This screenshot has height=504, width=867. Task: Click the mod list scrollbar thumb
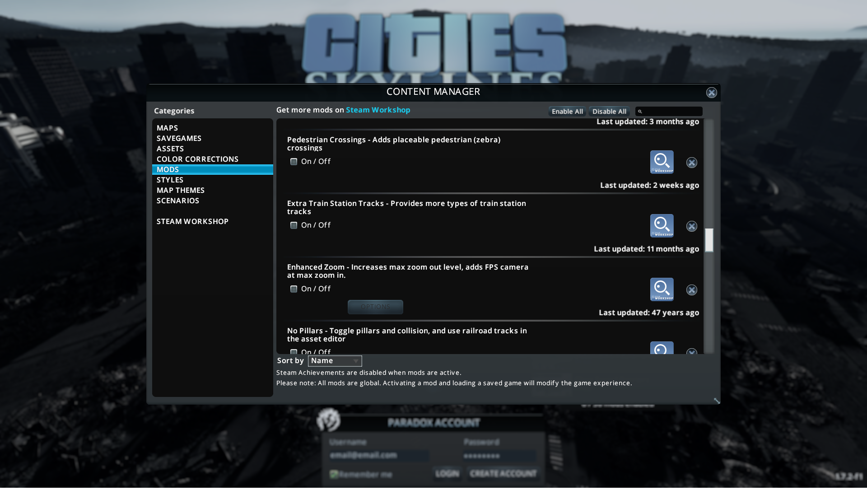(709, 240)
